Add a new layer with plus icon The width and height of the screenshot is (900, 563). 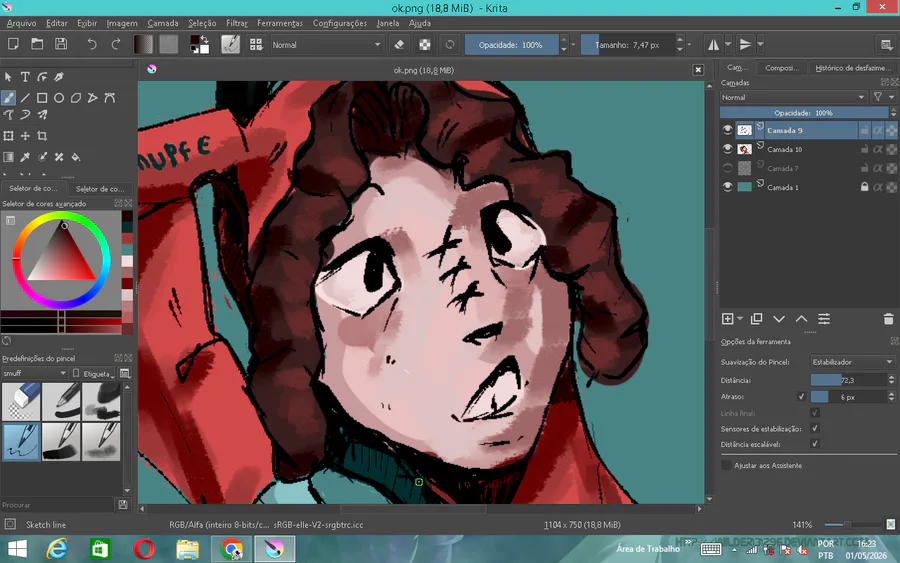tap(727, 319)
